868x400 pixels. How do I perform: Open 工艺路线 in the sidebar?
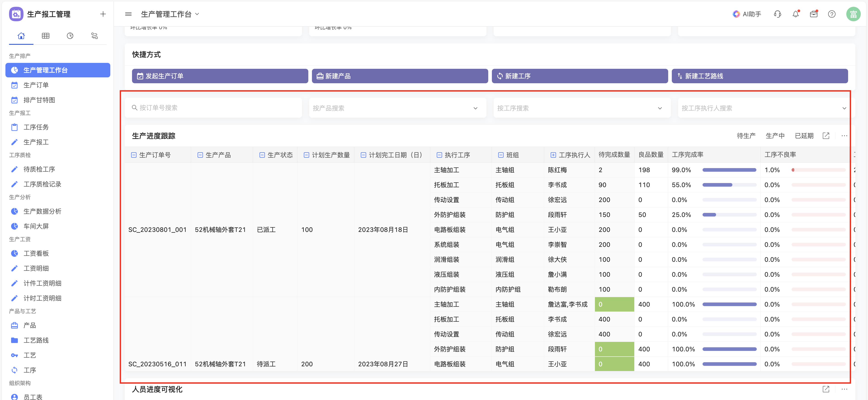pos(58,340)
